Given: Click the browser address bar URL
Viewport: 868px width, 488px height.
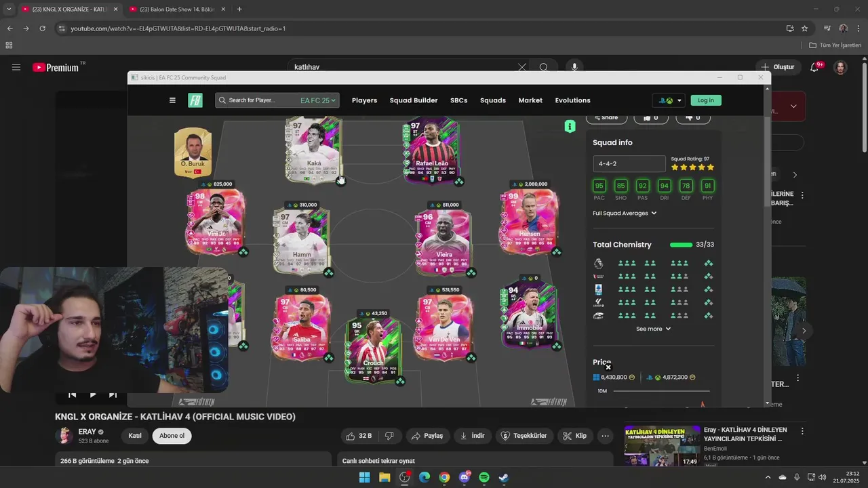Looking at the screenshot, I should (178, 28).
